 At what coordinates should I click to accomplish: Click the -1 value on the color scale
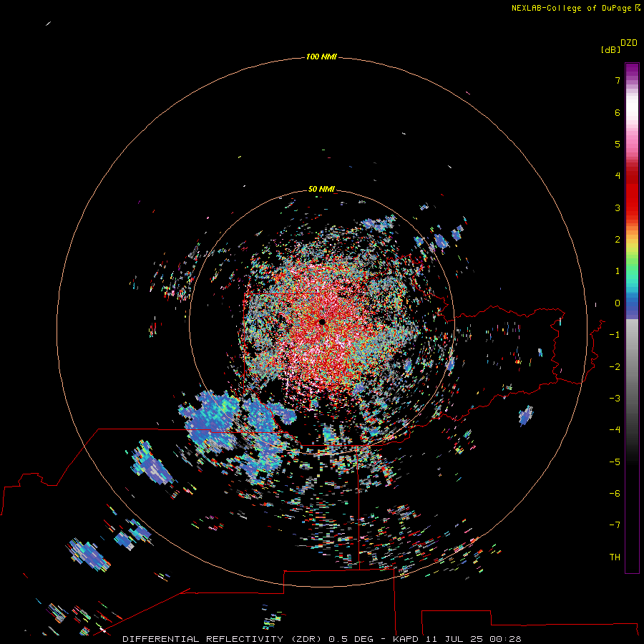(x=615, y=335)
